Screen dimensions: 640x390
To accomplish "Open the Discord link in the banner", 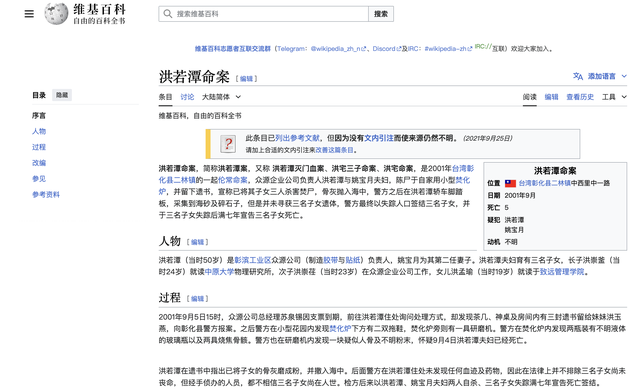I will [386, 49].
